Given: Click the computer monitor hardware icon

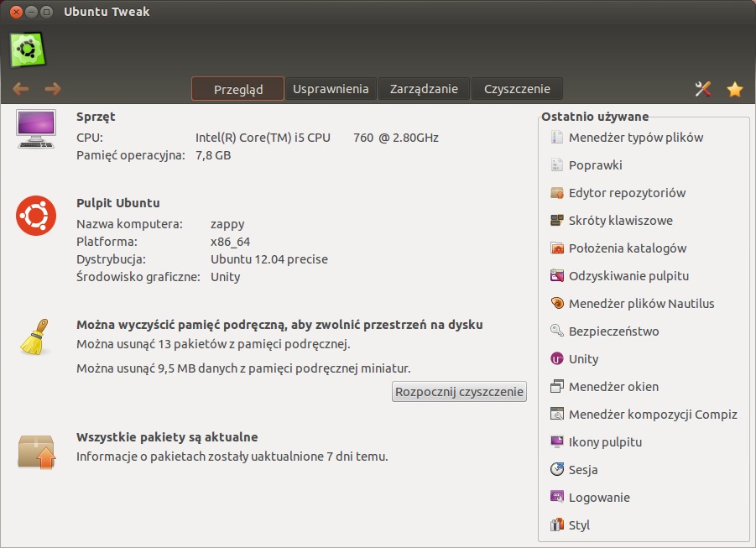Looking at the screenshot, I should (x=36, y=128).
